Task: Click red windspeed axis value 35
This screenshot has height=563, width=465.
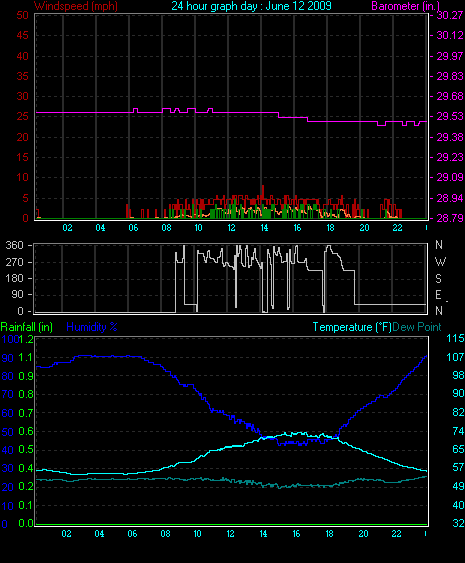Action: [22, 76]
